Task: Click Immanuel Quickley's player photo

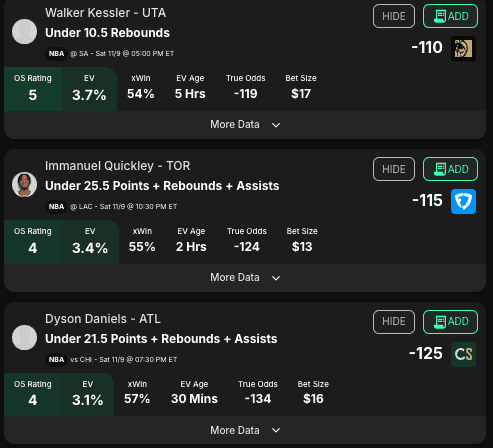Action: pos(24,185)
